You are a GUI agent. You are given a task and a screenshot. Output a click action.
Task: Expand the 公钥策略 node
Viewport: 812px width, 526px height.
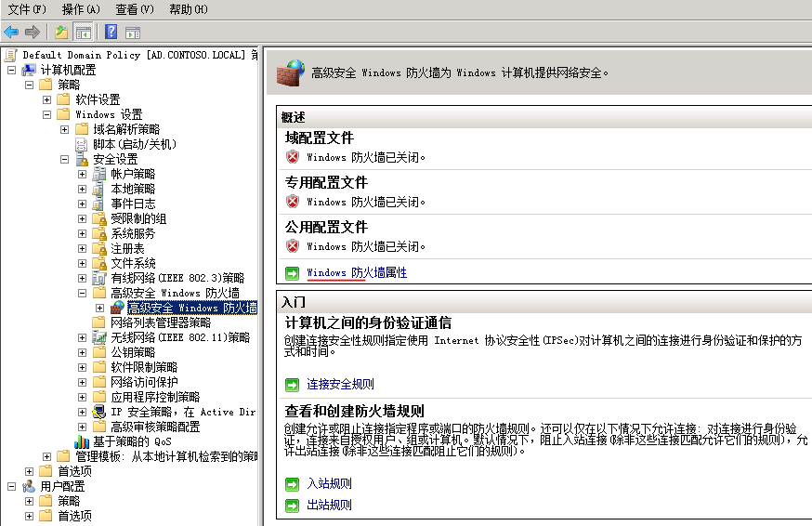(x=82, y=352)
